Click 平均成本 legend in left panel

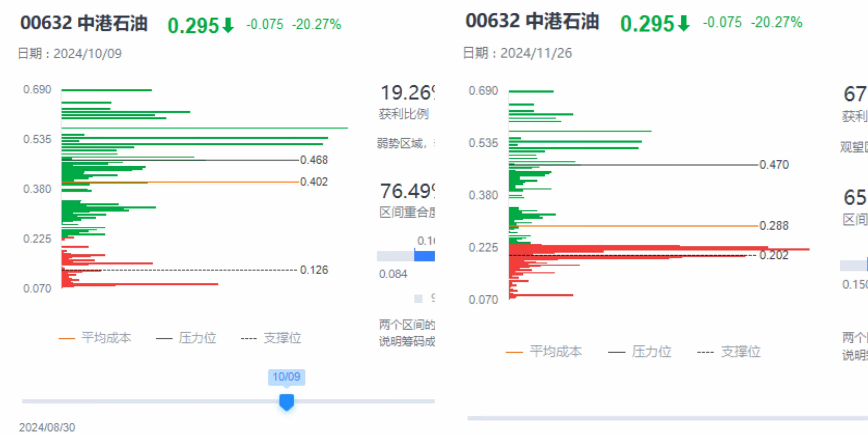[95, 338]
